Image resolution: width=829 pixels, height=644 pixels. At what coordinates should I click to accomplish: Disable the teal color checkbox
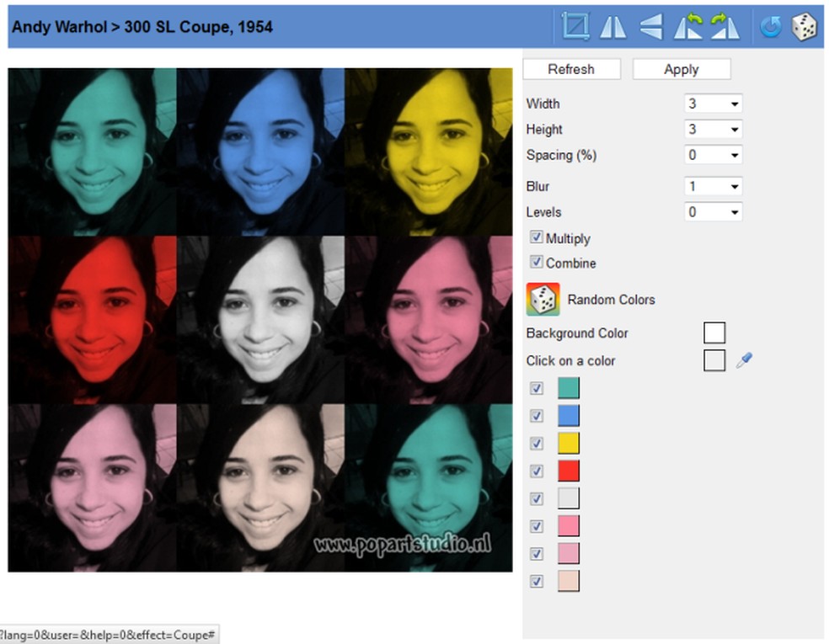(537, 388)
